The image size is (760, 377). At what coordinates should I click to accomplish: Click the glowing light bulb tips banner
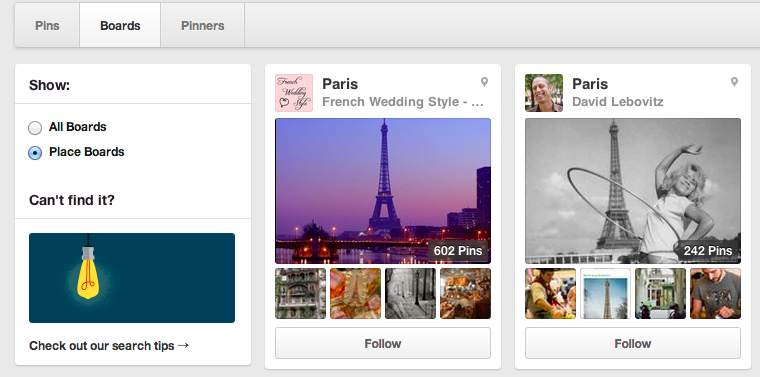pyautogui.click(x=132, y=278)
